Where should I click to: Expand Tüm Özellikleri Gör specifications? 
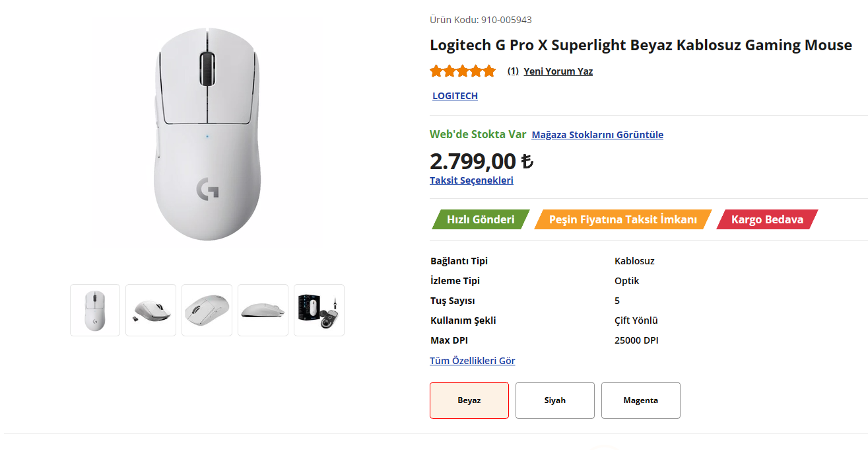click(472, 361)
